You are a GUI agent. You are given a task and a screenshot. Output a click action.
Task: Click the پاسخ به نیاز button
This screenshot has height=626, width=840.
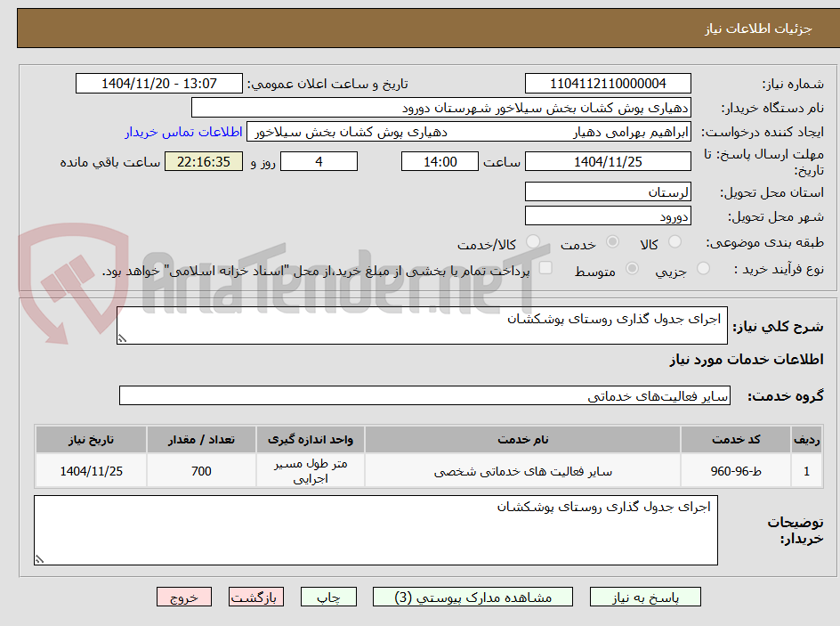click(645, 597)
